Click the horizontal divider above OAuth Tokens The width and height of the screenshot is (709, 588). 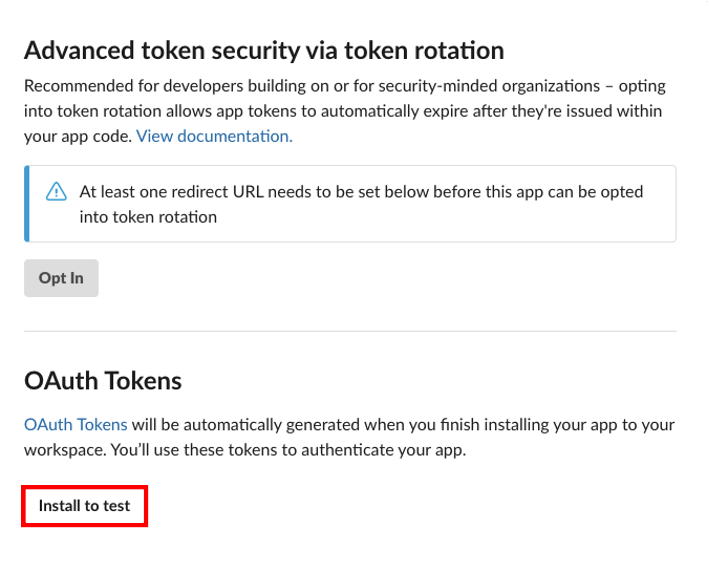click(350, 331)
